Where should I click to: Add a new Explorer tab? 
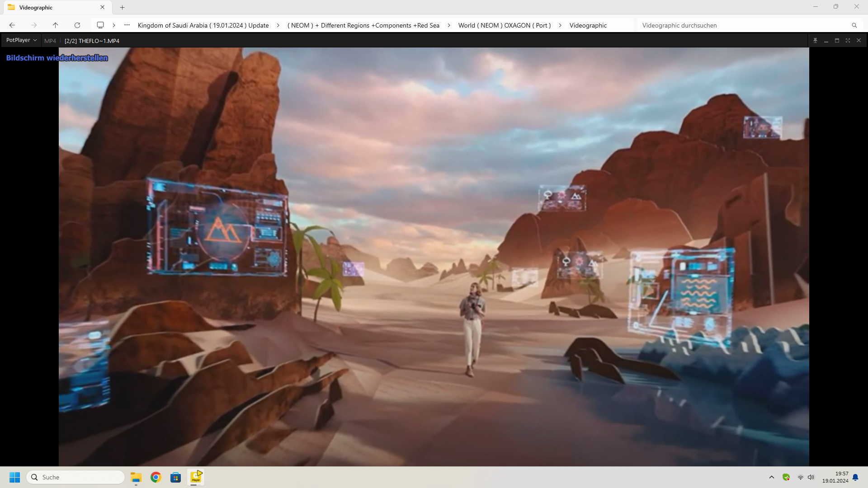tap(122, 7)
